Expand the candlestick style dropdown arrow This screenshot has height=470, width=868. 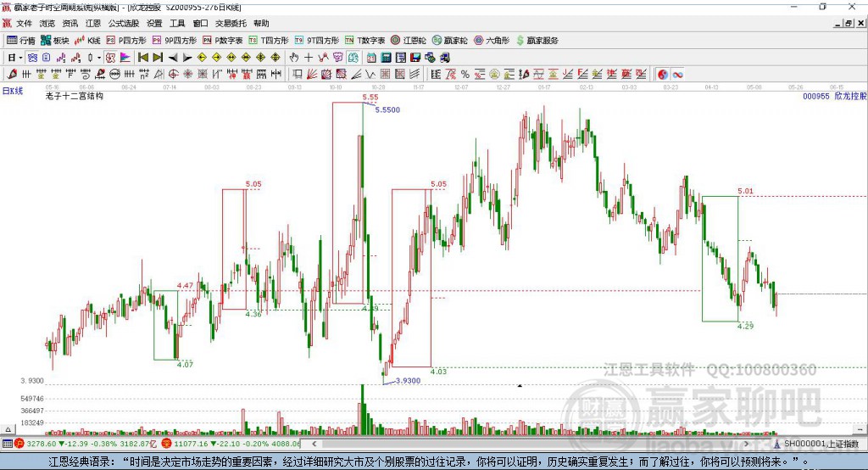(99, 58)
